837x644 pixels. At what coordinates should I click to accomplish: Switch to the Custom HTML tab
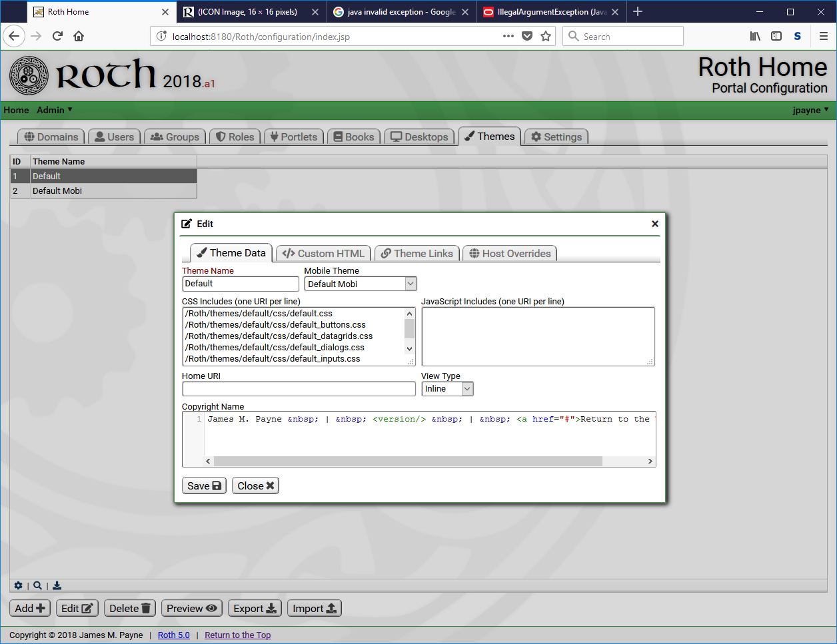point(323,253)
